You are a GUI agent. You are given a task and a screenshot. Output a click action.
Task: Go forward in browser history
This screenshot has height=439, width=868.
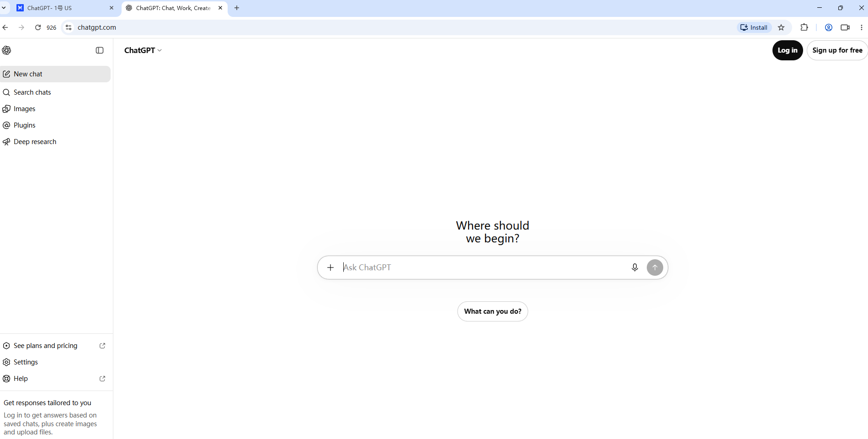[x=21, y=27]
